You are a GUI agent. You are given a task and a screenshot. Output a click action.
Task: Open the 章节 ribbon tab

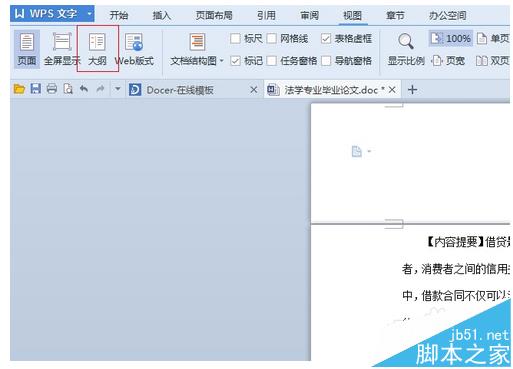tap(395, 15)
